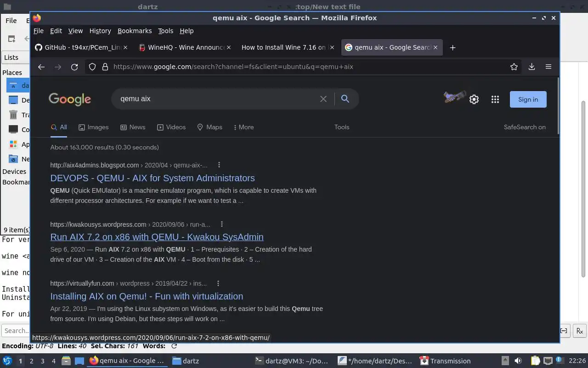Bookmark this page with the star icon

coord(514,67)
